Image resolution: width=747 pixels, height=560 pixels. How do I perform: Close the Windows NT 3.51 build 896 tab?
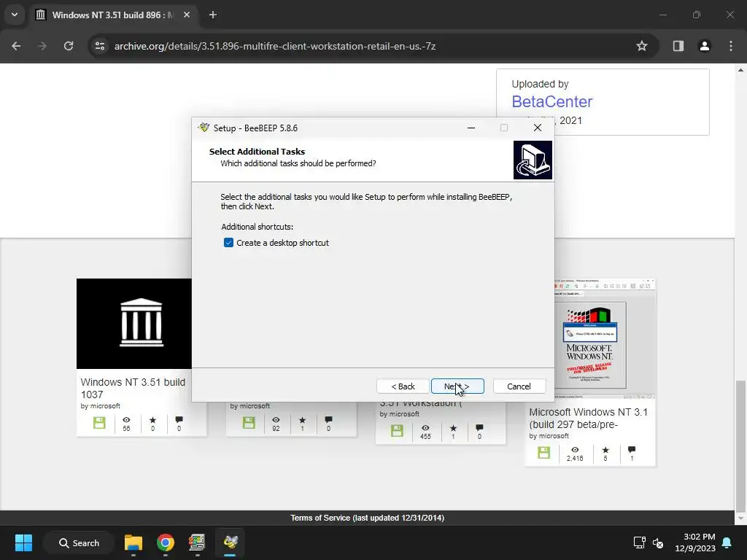(187, 15)
